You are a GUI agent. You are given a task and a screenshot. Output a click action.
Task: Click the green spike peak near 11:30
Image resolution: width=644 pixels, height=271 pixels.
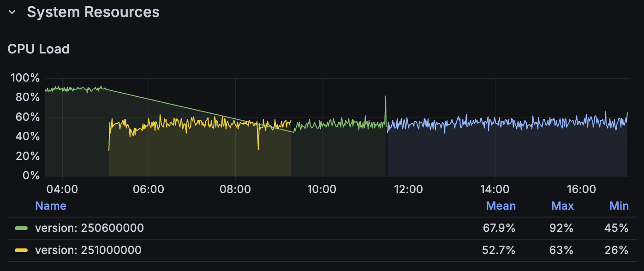(x=386, y=97)
